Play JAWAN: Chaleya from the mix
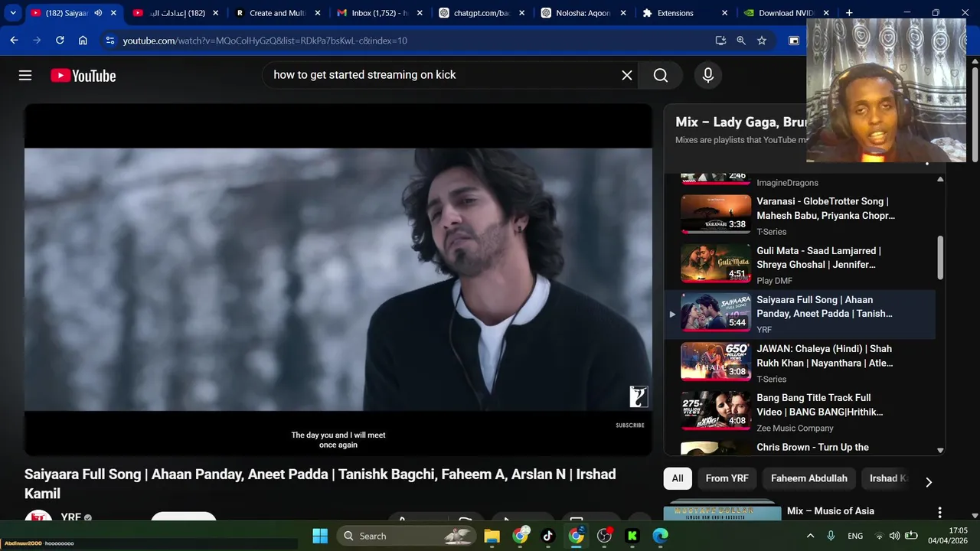Screen dimensions: 980x551 tap(799, 364)
